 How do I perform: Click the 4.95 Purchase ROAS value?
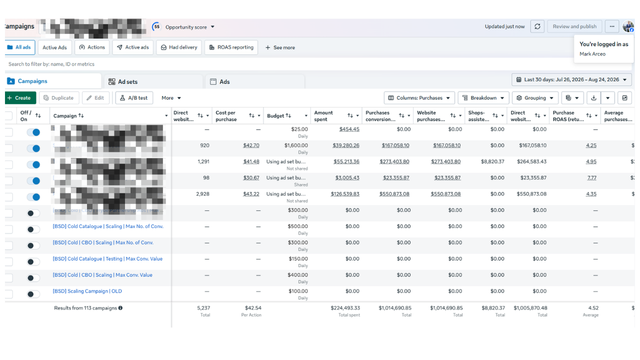click(x=591, y=162)
